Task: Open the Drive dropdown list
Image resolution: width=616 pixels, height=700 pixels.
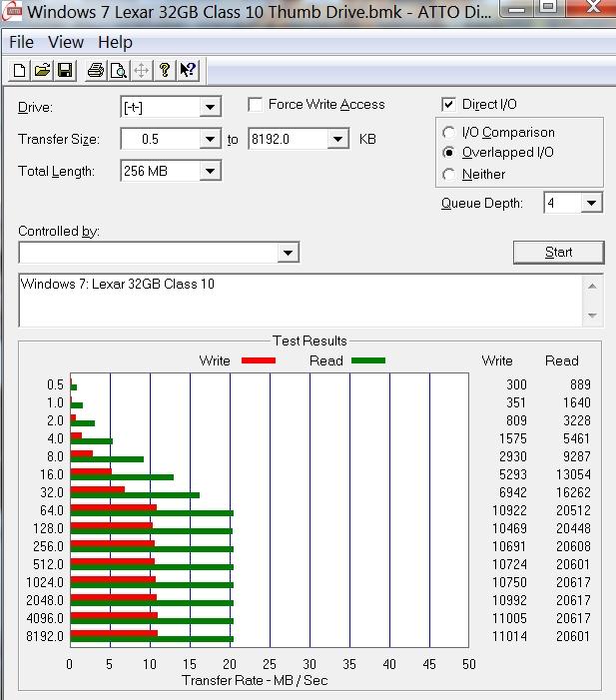Action: point(210,107)
